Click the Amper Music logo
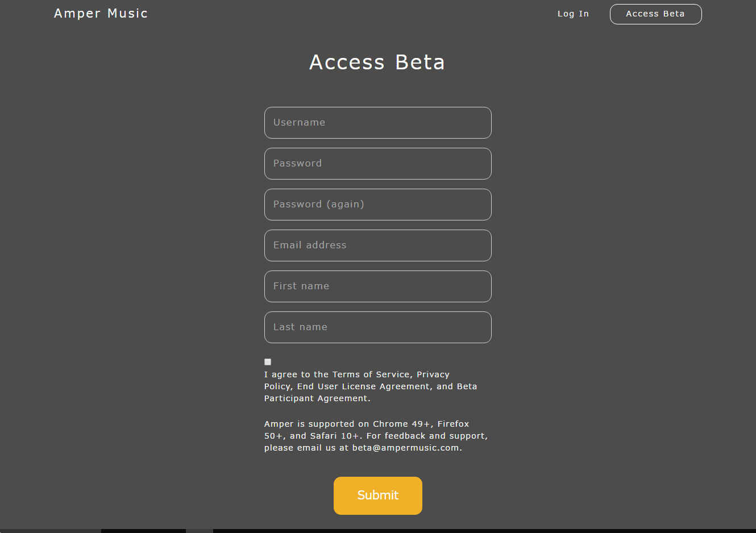The width and height of the screenshot is (756, 533). click(101, 14)
